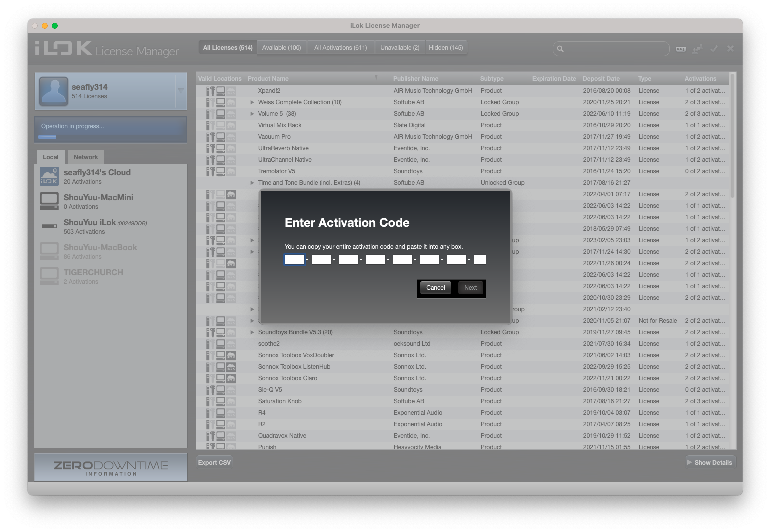Viewport: 771px width, 532px height.
Task: Click the Redeem Activation Code toolbar icon
Action: coord(681,49)
